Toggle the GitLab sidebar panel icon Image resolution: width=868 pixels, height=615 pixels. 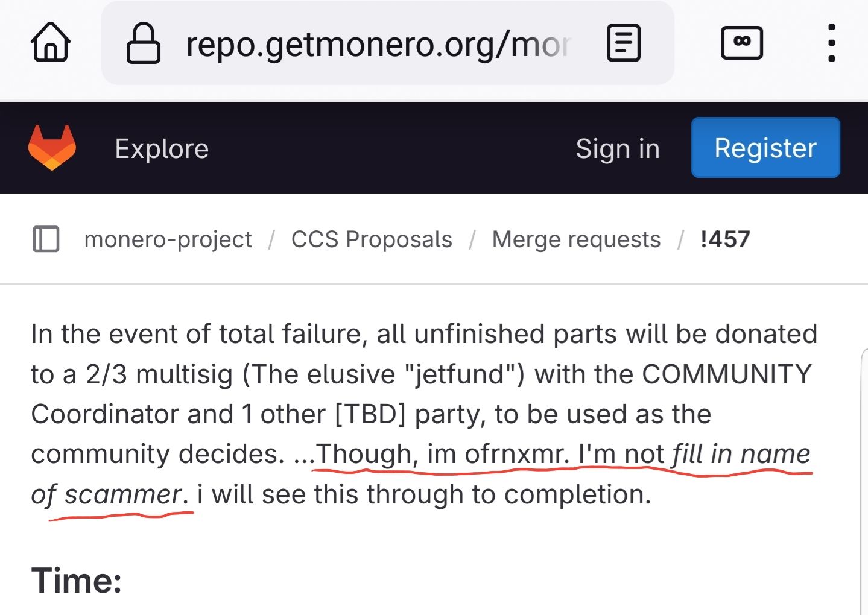point(46,239)
